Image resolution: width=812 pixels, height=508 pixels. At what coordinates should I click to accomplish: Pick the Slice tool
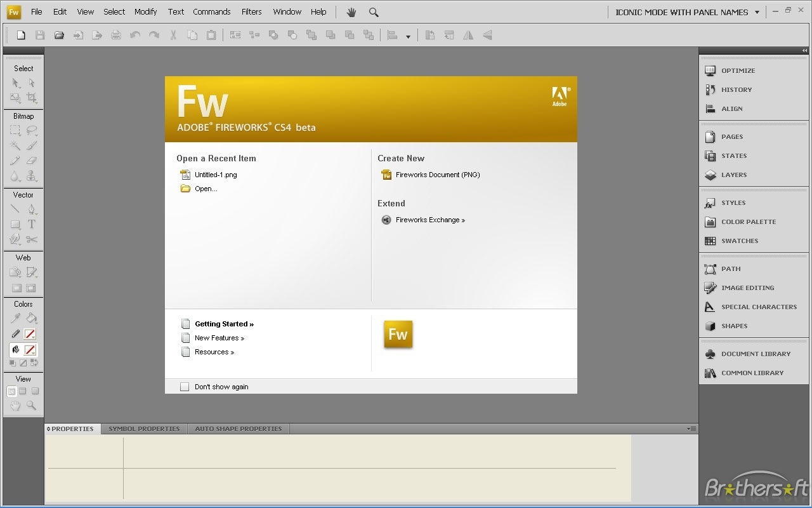point(32,272)
